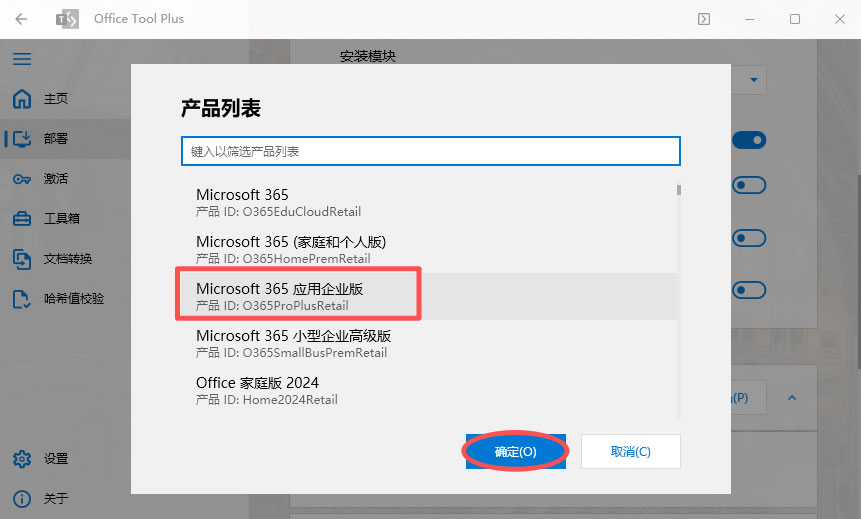
Task: Click the 取消(C) cancel button
Action: 631,451
